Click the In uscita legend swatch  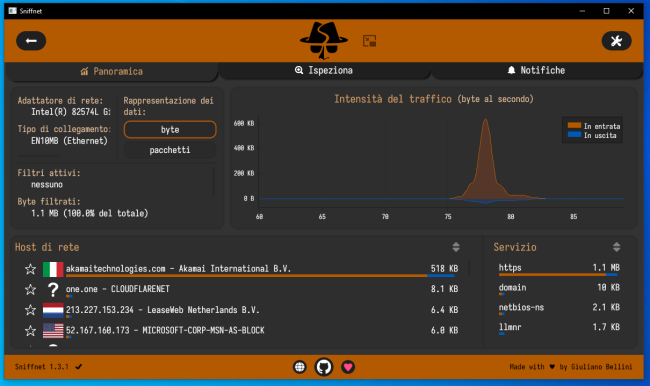coord(574,134)
